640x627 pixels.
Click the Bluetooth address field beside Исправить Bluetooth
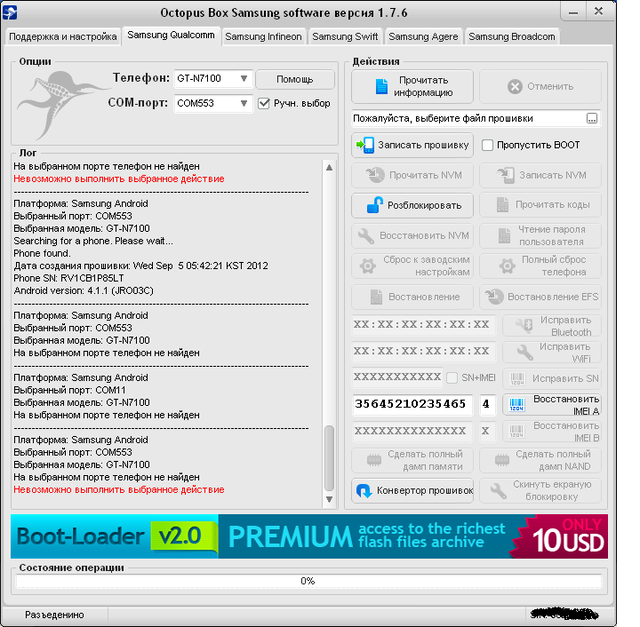pyautogui.click(x=423, y=325)
